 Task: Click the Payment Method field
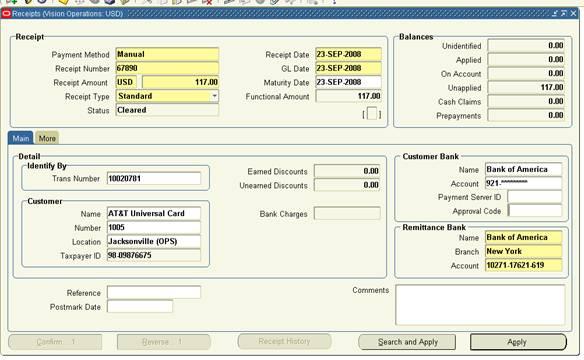(x=167, y=54)
